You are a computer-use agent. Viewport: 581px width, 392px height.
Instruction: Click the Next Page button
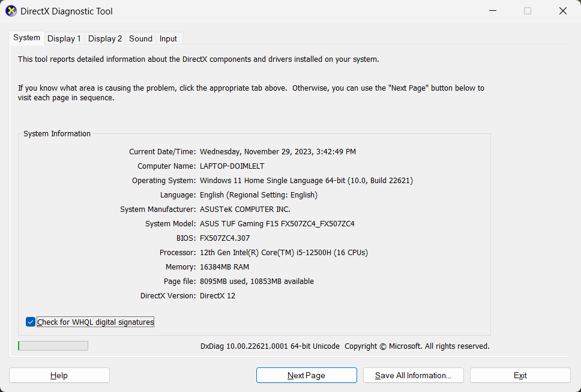[306, 375]
